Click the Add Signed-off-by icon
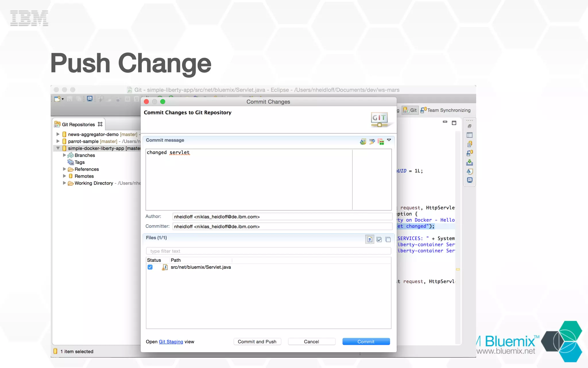This screenshot has height=368, width=588. tap(372, 141)
